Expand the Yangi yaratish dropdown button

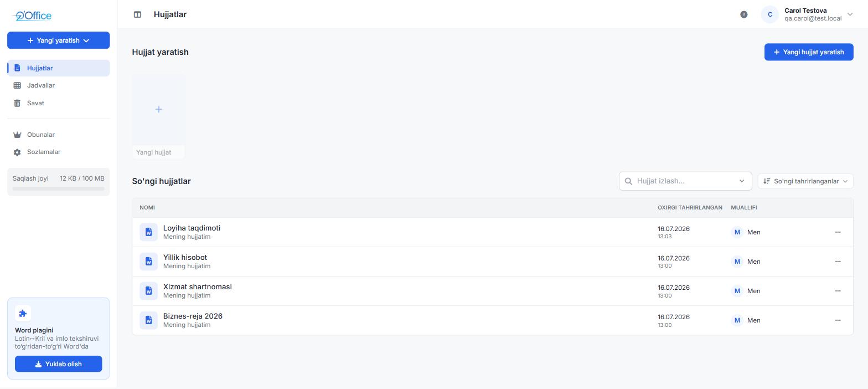click(x=58, y=40)
